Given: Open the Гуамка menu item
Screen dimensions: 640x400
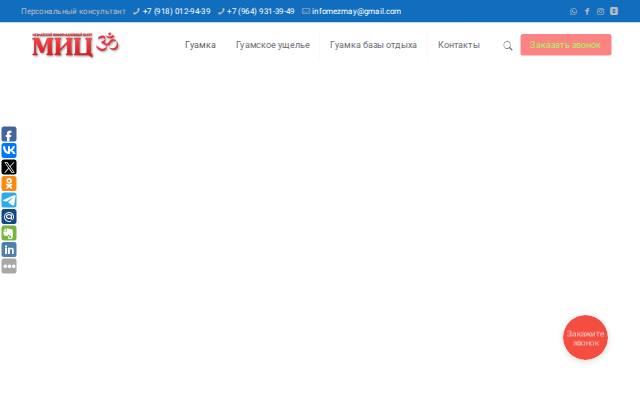Looking at the screenshot, I should (200, 45).
